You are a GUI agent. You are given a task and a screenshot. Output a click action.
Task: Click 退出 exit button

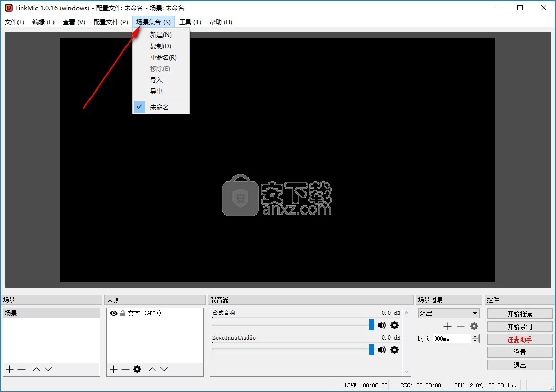click(x=520, y=365)
